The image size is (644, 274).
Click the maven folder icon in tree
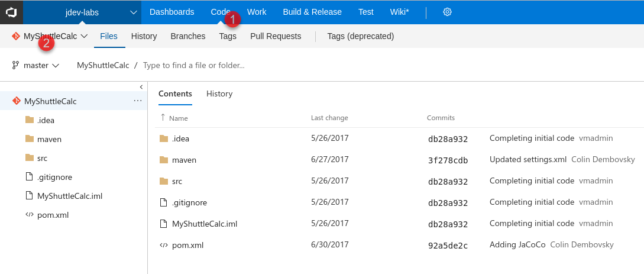29,138
